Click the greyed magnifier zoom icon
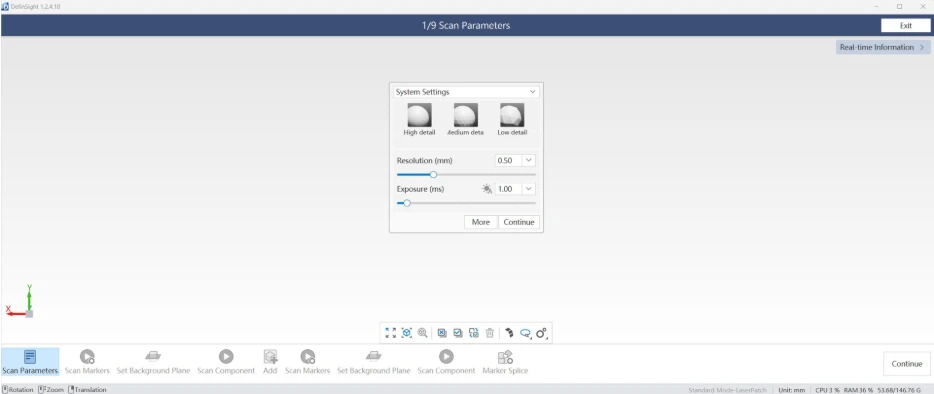 pyautogui.click(x=422, y=333)
